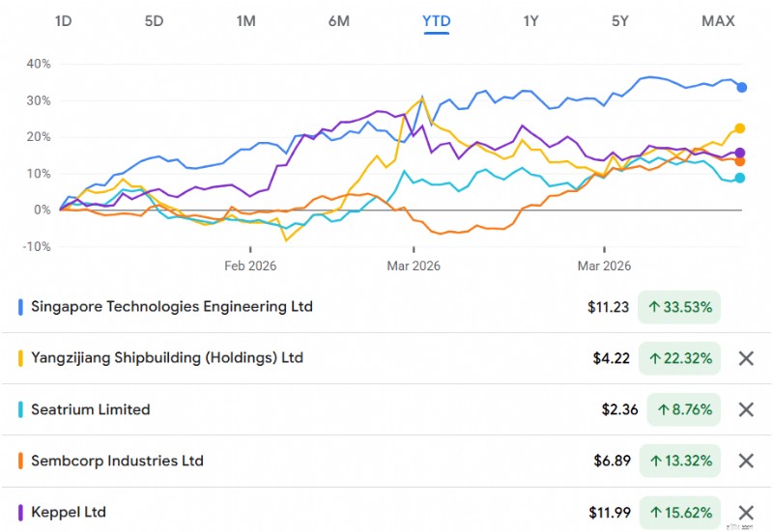Open Yangzijiang Shipbuilding (Holdings) Ltd stock
773x532 pixels.
pyautogui.click(x=167, y=357)
